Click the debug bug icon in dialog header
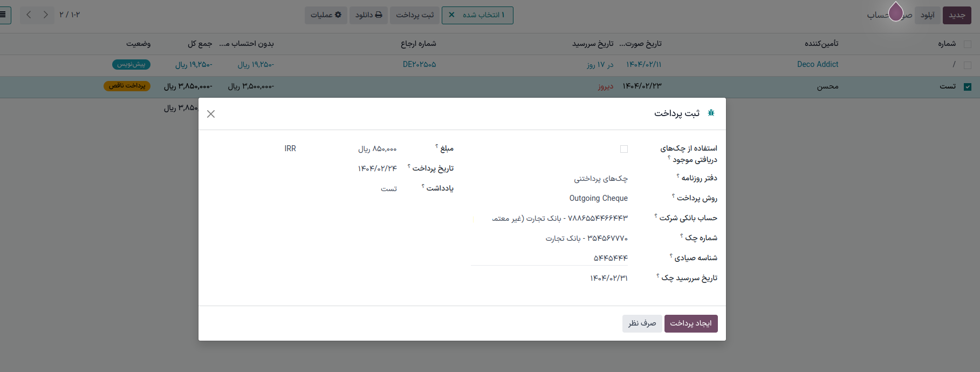980x372 pixels. 711,113
